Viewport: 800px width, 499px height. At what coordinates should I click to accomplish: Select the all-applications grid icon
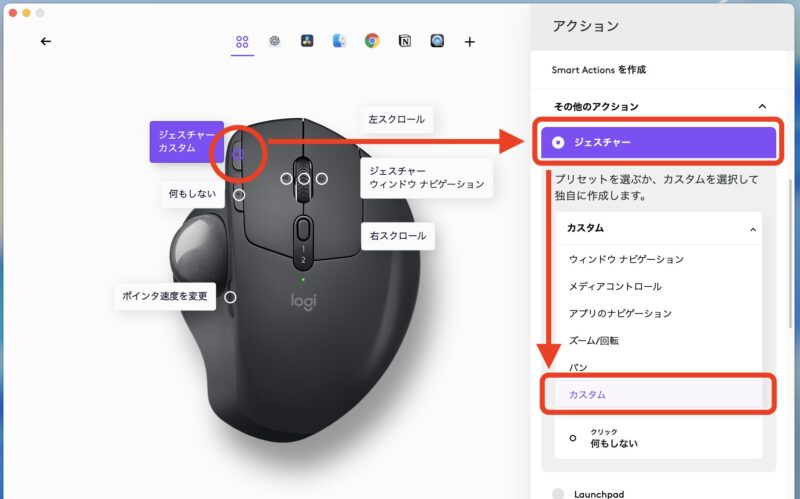(x=242, y=41)
